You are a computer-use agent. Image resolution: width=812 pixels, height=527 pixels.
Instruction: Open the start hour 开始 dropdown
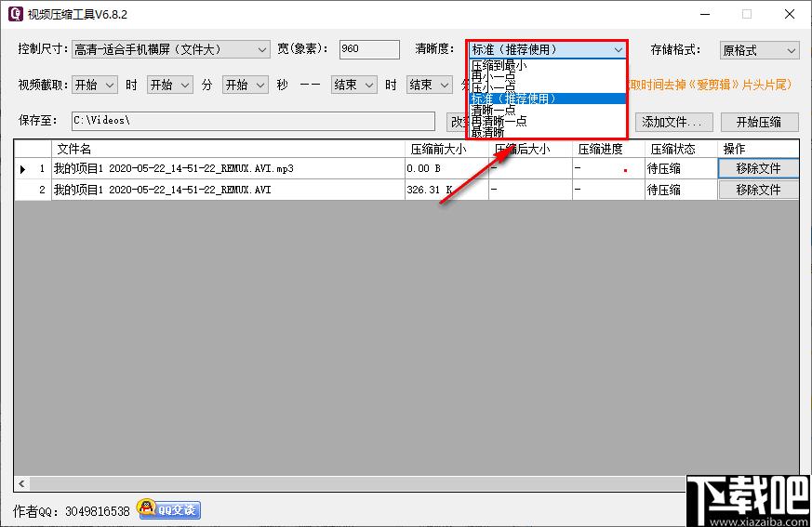click(94, 85)
